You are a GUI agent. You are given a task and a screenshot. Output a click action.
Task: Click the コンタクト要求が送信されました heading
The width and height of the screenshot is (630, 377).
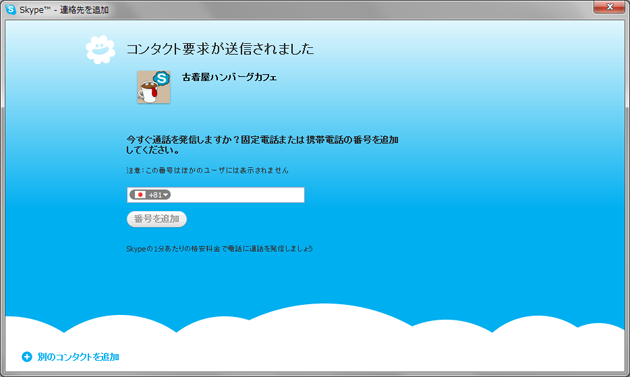pyautogui.click(x=220, y=49)
